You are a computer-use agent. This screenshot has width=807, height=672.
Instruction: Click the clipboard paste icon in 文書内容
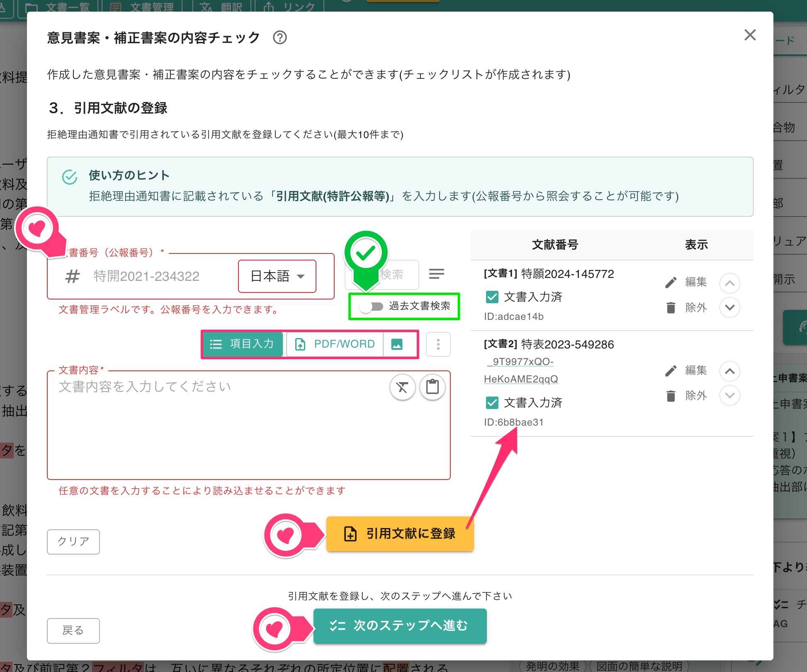(x=433, y=387)
